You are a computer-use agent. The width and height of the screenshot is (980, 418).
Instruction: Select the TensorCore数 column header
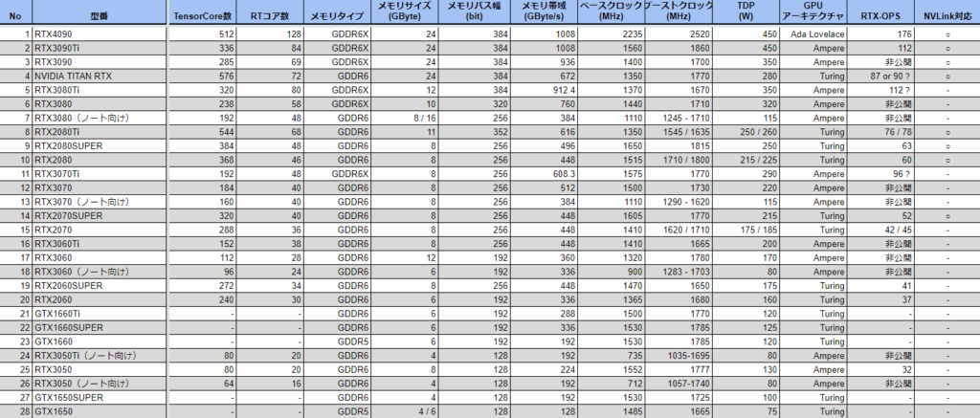click(202, 13)
